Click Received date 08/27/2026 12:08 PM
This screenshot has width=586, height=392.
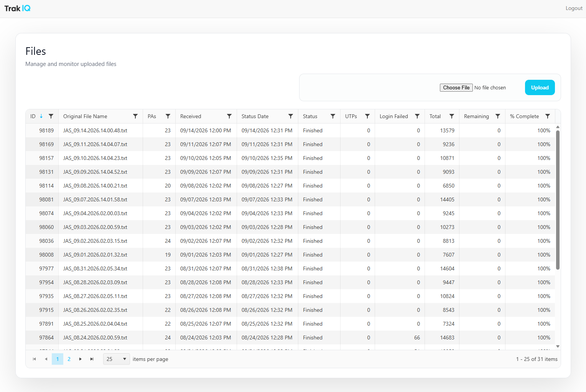point(206,296)
